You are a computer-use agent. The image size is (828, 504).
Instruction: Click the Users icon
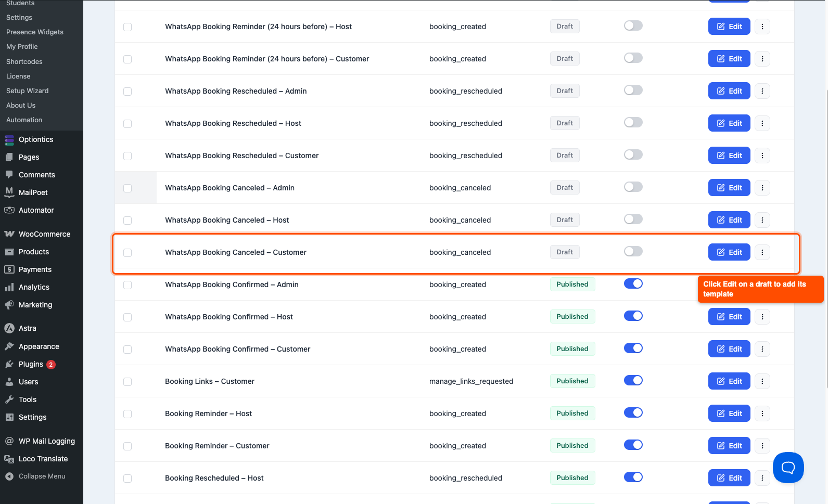[9, 382]
